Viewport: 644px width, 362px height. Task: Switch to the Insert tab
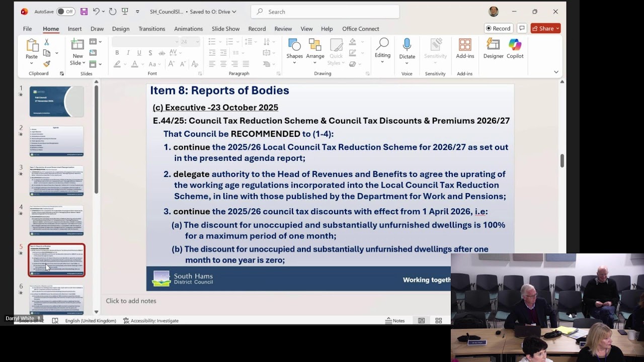(74, 29)
